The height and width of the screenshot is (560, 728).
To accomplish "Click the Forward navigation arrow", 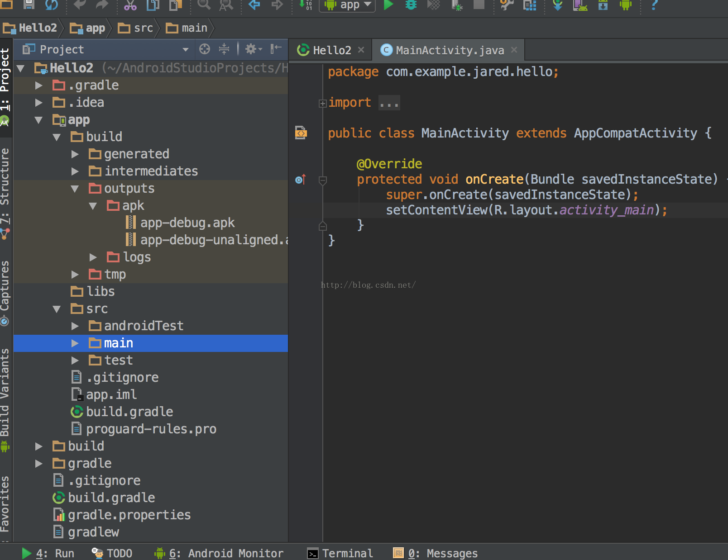I will pos(277,5).
